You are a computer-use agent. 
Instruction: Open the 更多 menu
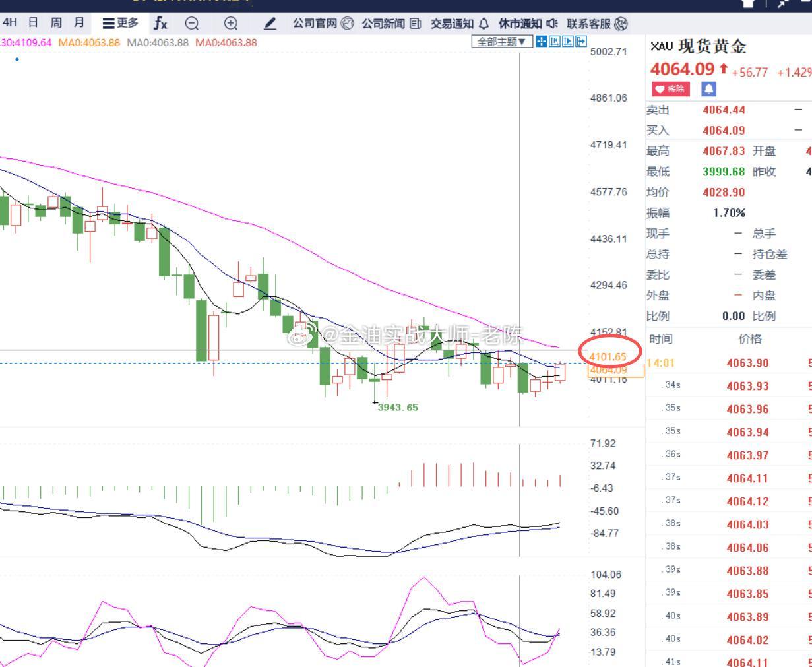(x=121, y=23)
